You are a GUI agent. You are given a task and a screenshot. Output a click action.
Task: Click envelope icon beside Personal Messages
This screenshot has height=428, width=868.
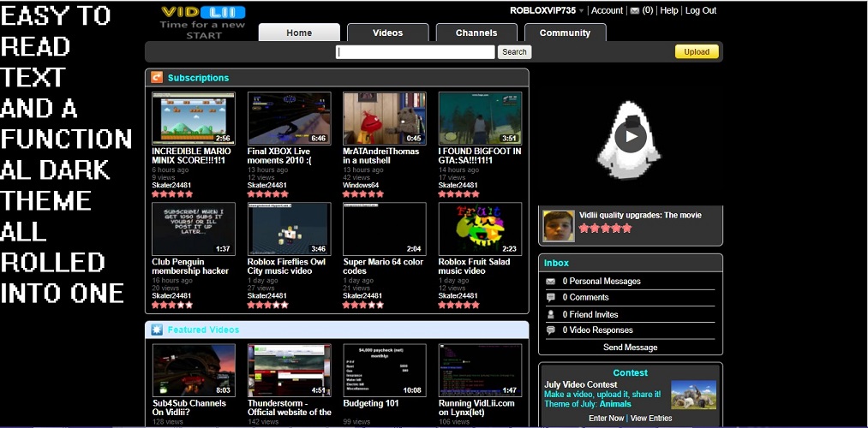pos(550,282)
